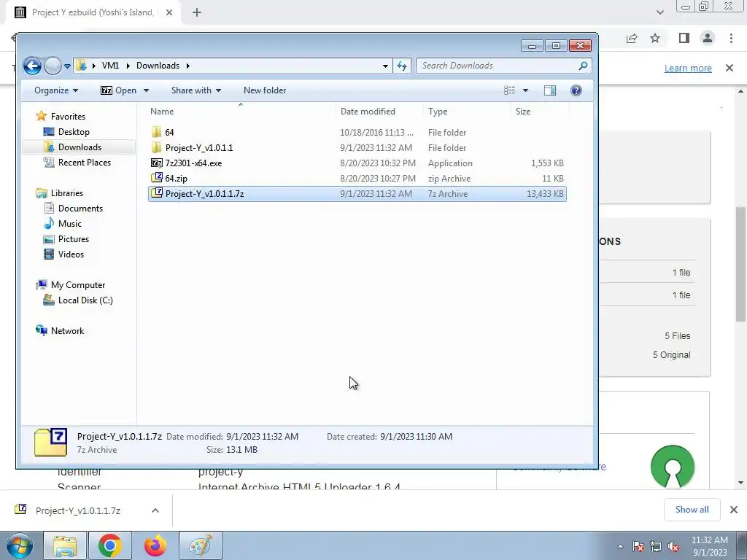This screenshot has width=747, height=560.
Task: Click the Forward navigation arrow in Explorer
Action: pos(53,66)
